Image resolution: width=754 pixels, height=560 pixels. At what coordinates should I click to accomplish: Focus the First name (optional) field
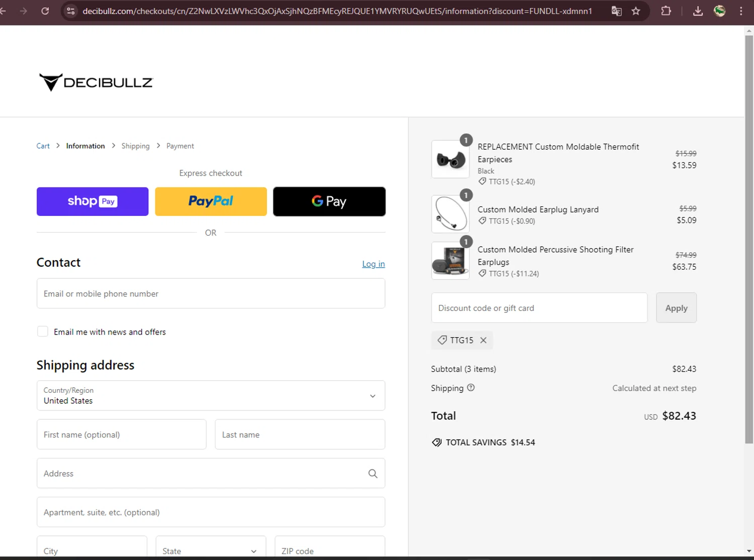[x=122, y=435]
